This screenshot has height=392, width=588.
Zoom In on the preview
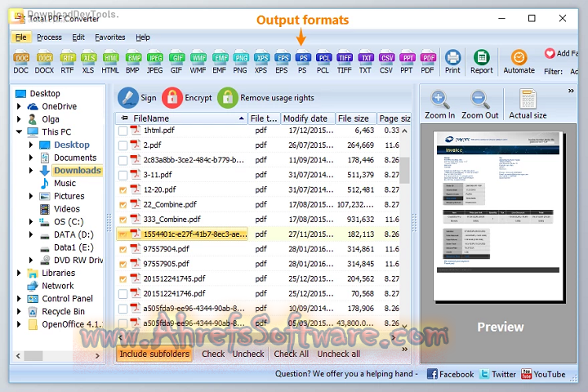click(439, 105)
